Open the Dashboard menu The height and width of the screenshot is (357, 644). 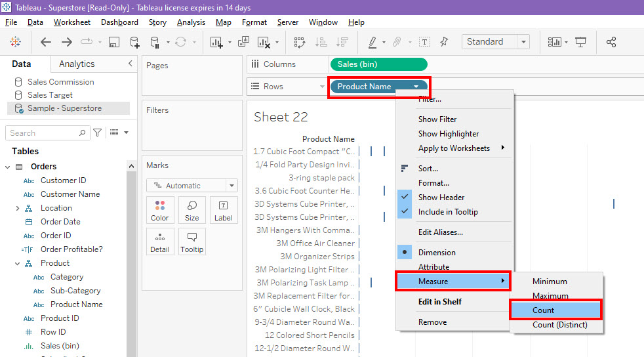point(119,22)
